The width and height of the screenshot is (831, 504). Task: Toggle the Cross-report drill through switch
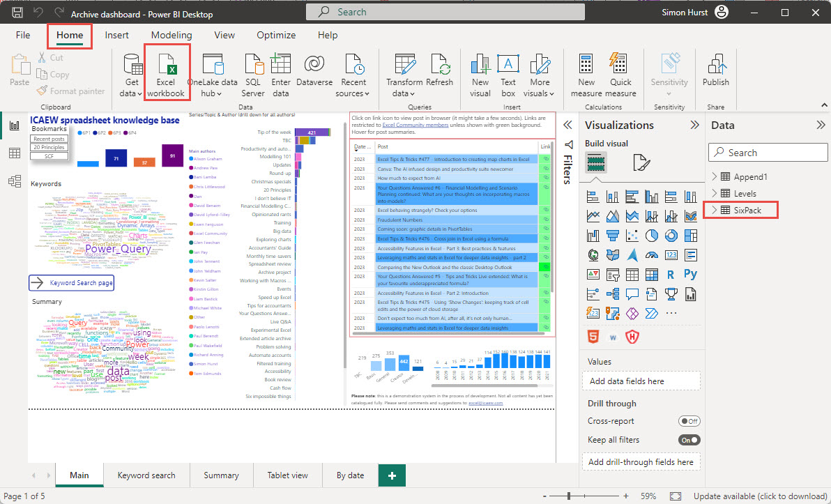click(689, 421)
